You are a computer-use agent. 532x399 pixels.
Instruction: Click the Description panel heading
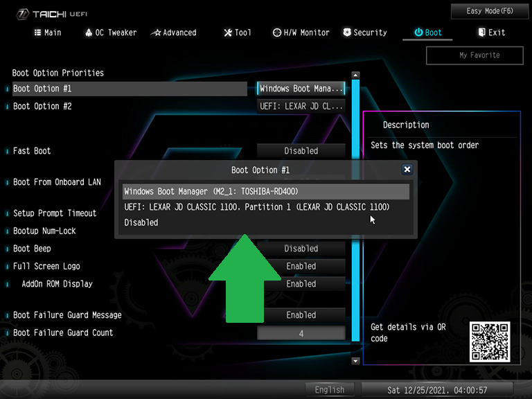(x=406, y=125)
